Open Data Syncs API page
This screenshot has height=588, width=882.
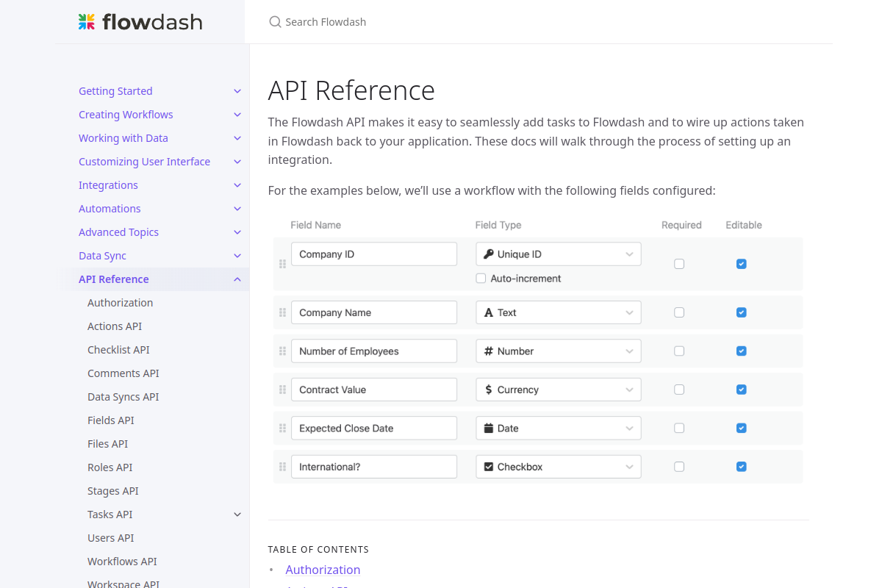coord(123,397)
